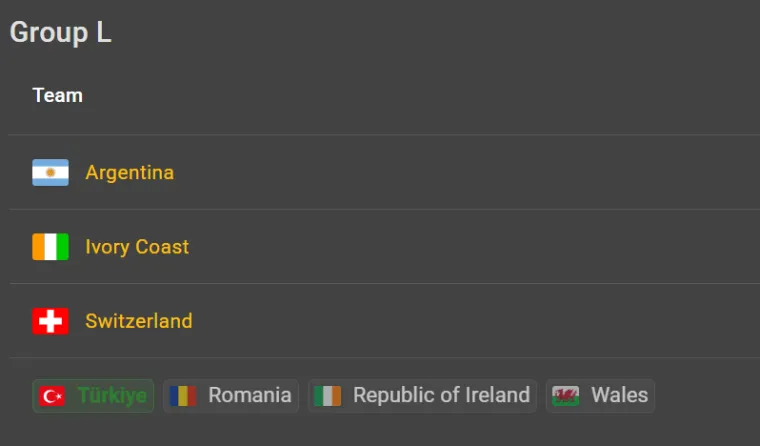Click the Ivory Coast flag icon
This screenshot has width=760, height=446.
tap(50, 247)
